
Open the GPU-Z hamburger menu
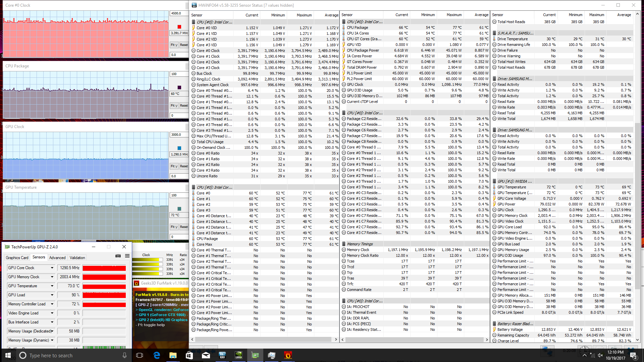point(127,256)
